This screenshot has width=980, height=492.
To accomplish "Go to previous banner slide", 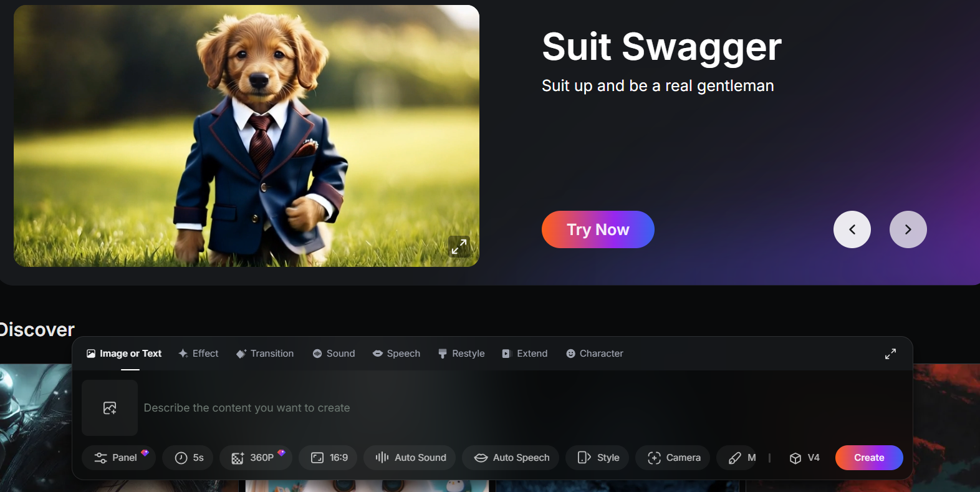I will click(x=852, y=229).
